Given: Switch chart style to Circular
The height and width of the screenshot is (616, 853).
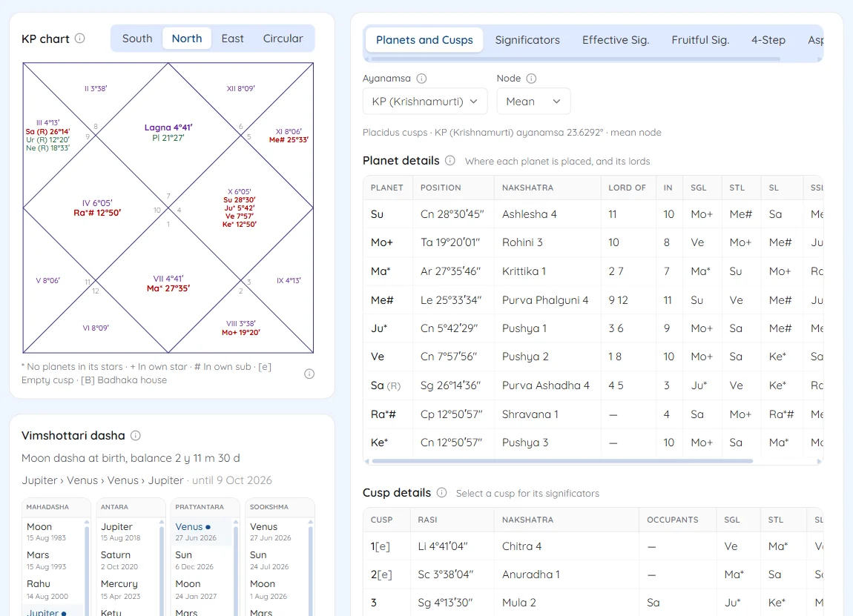Looking at the screenshot, I should coord(283,39).
